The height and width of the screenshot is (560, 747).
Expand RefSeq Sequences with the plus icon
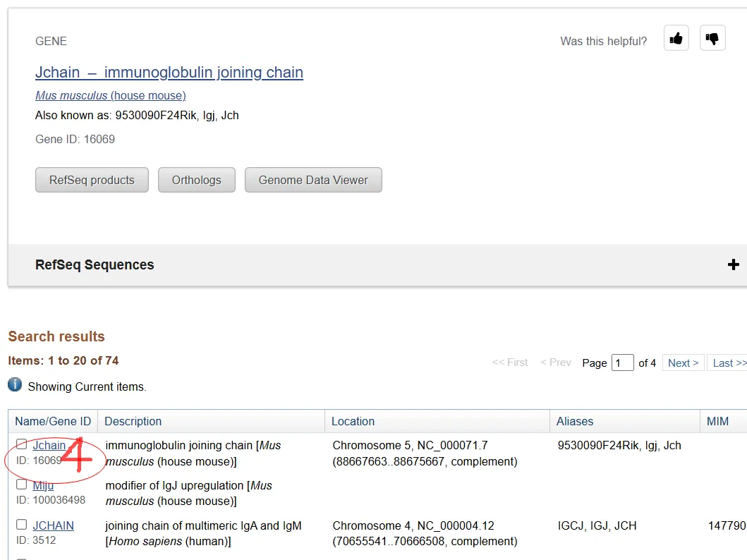tap(734, 264)
